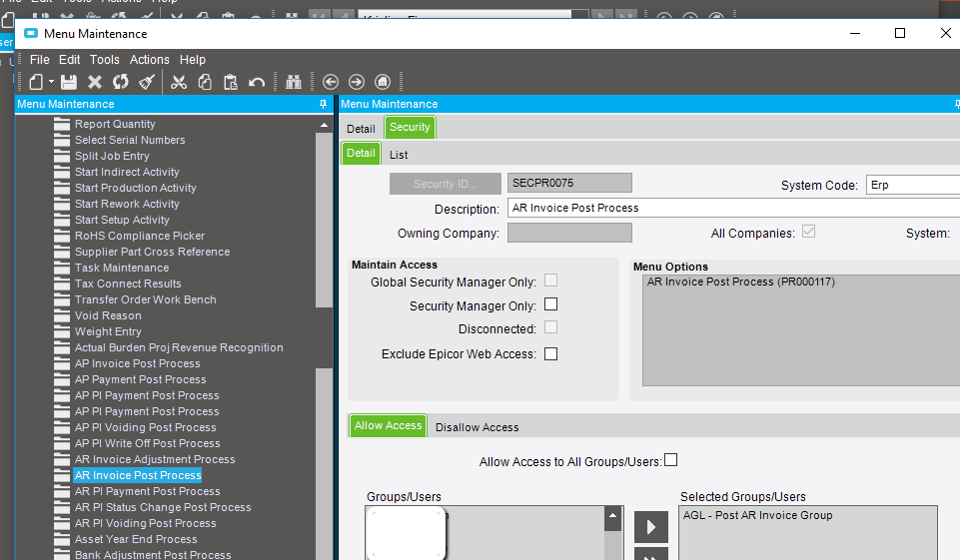
Task: Click folder icon beside Split Job Entry
Action: [62, 156]
